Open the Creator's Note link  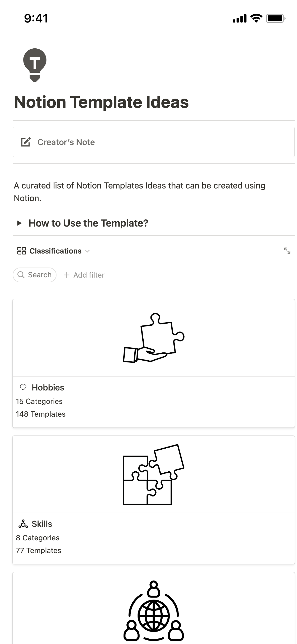[x=66, y=142]
